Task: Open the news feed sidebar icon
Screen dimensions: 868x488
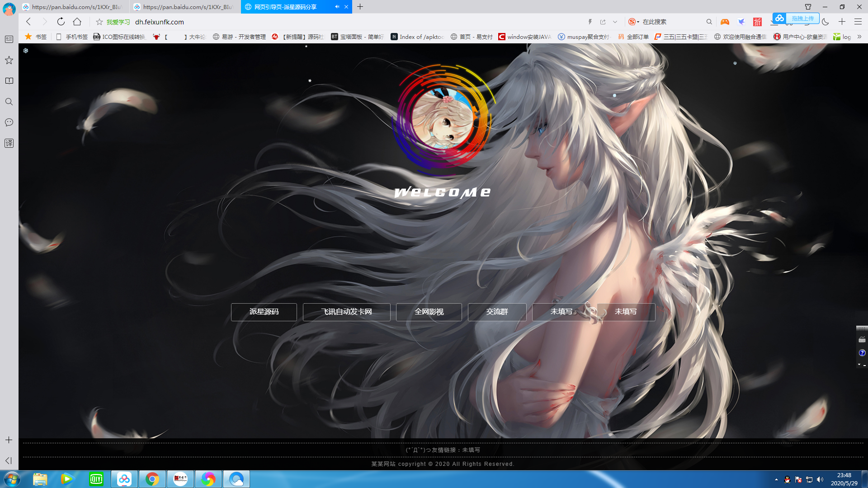Action: [x=9, y=39]
